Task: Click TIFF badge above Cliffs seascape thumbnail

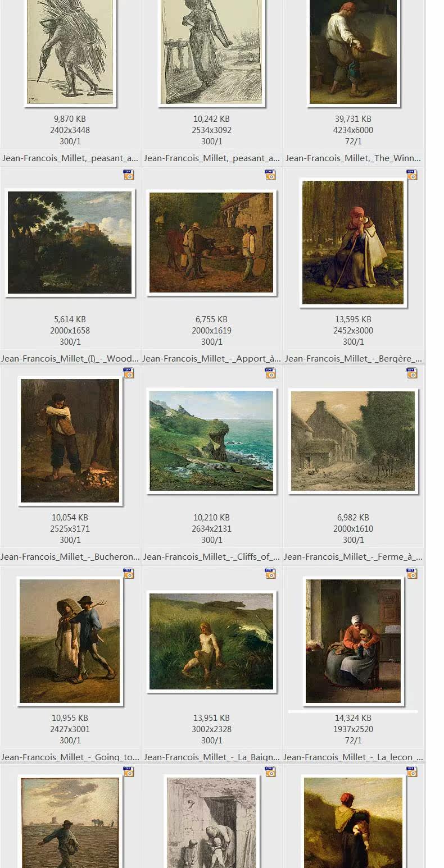Action: (x=270, y=373)
